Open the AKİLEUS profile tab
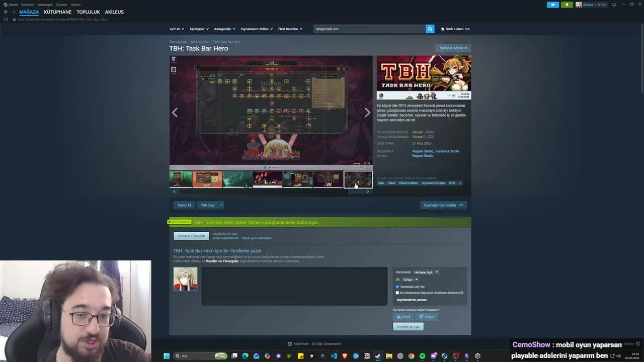The image size is (644, 362). (x=114, y=12)
